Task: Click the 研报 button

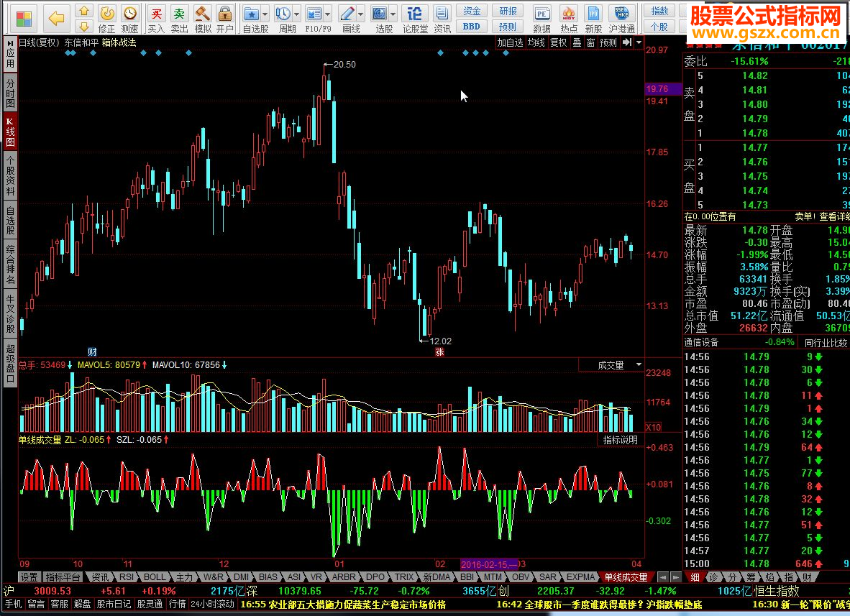Action: [508, 11]
